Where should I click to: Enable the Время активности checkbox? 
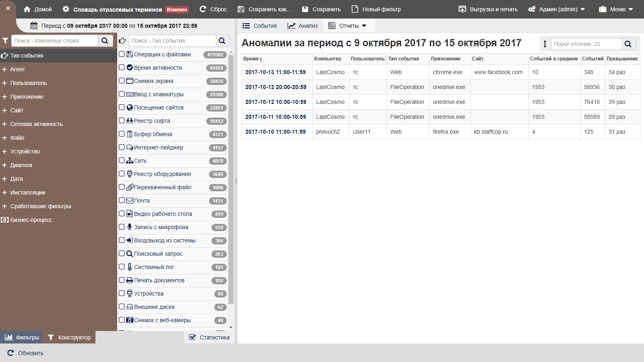click(x=122, y=67)
